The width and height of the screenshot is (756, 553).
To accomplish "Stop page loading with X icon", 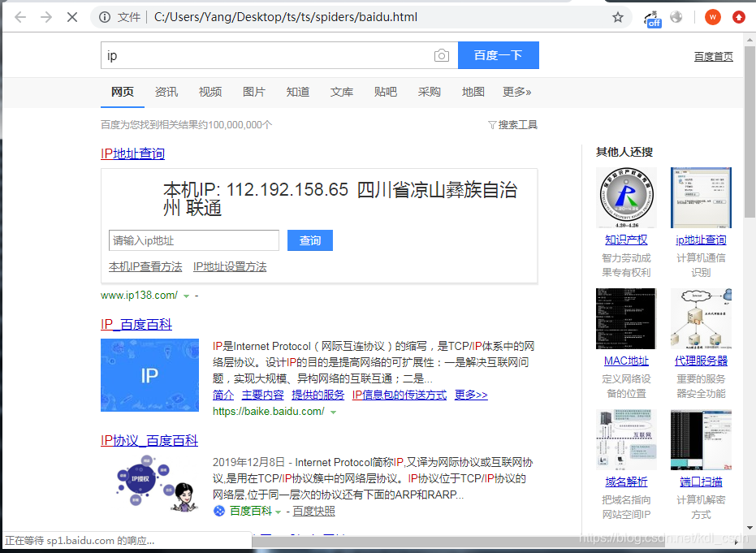I will click(x=72, y=17).
